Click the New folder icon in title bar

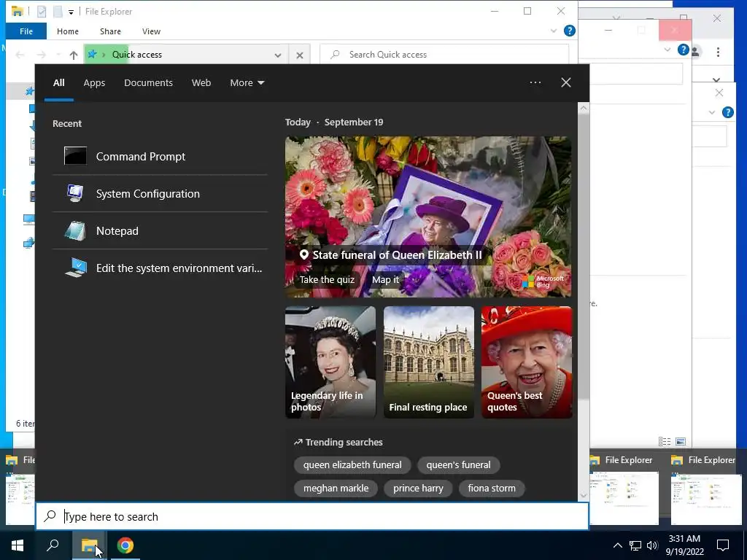point(58,12)
